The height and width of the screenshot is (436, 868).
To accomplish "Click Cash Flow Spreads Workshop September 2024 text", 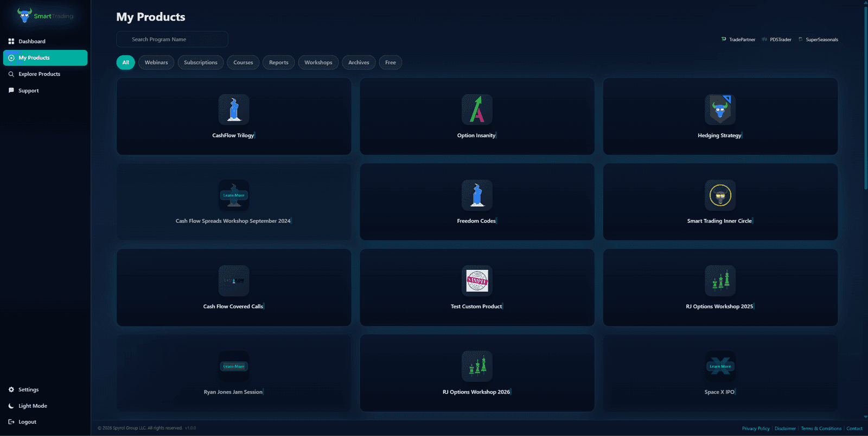I will pos(233,221).
